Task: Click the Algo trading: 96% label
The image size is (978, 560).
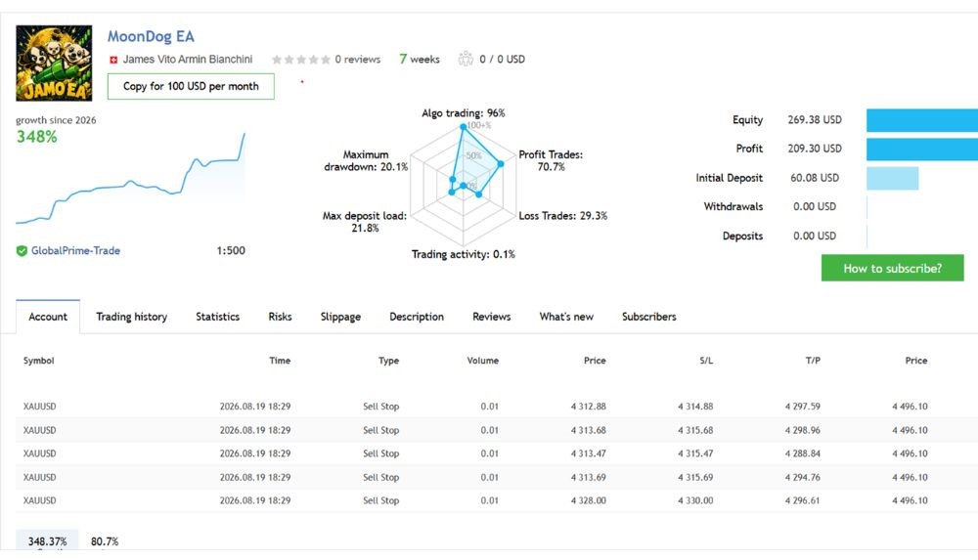Action: 464,112
